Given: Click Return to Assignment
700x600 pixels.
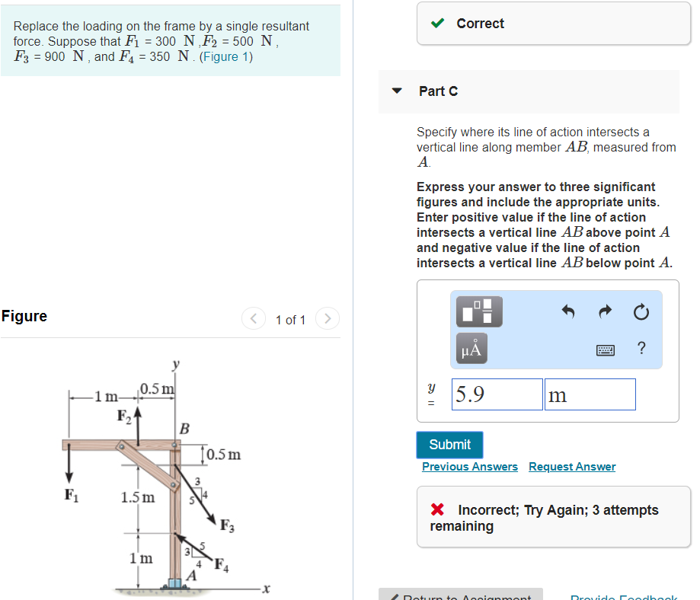Looking at the screenshot, I should [x=465, y=597].
